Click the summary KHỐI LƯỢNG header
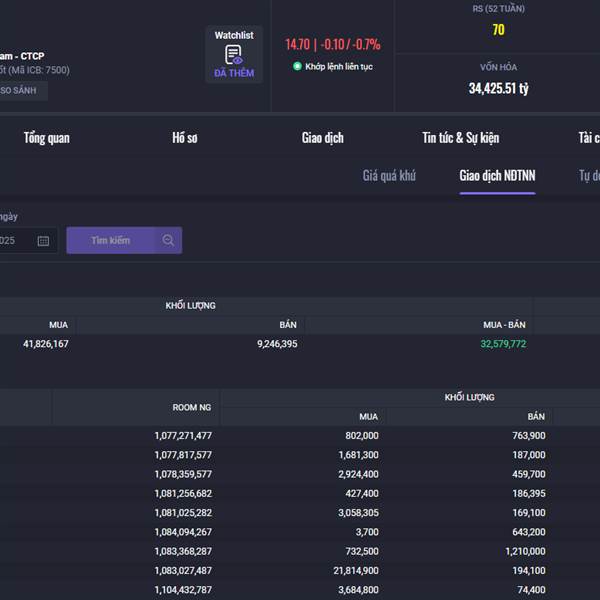 point(191,306)
